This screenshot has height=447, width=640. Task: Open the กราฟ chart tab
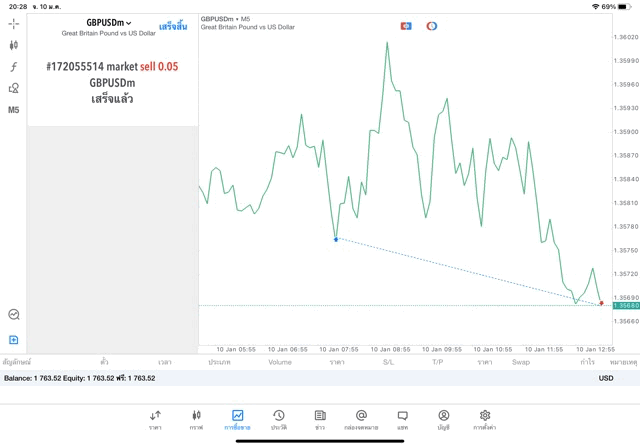tap(196, 420)
